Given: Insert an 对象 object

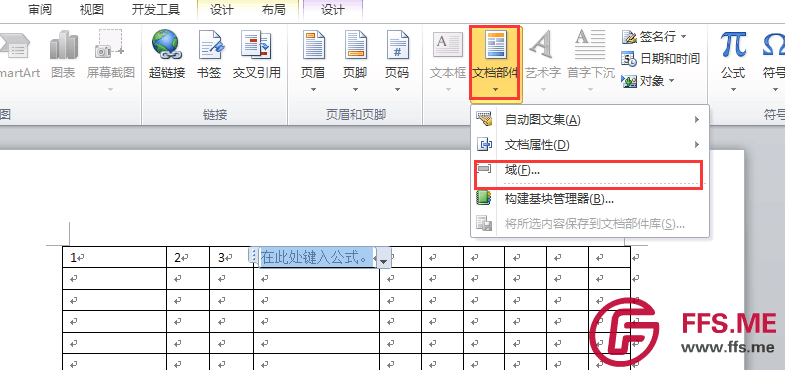Looking at the screenshot, I should pyautogui.click(x=648, y=81).
